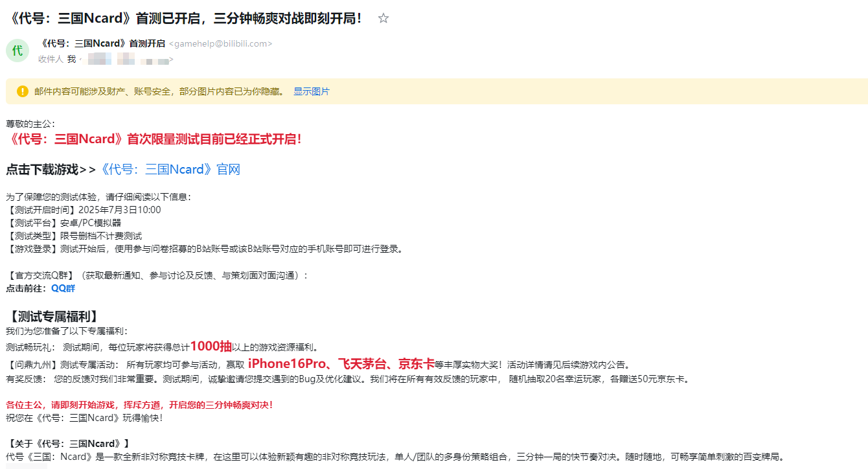Click the sender name 《代号：三国Ncard》首测开启
The image size is (868, 469).
point(102,43)
